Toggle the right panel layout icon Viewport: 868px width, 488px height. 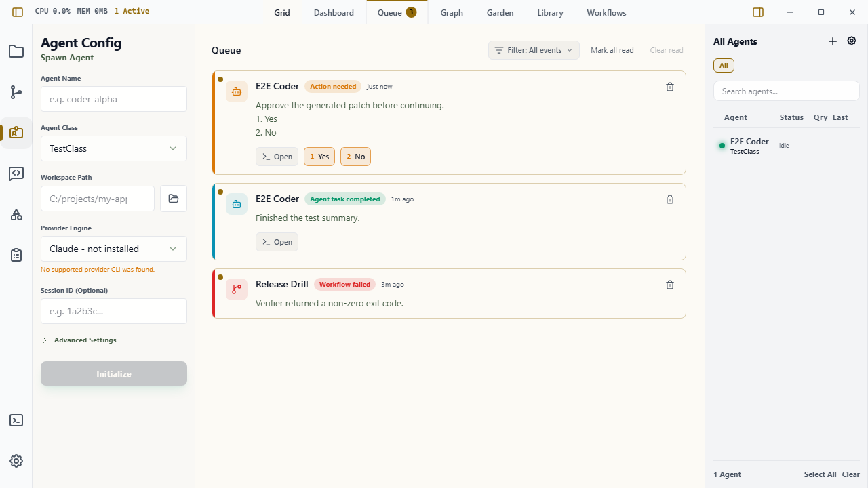tap(758, 12)
